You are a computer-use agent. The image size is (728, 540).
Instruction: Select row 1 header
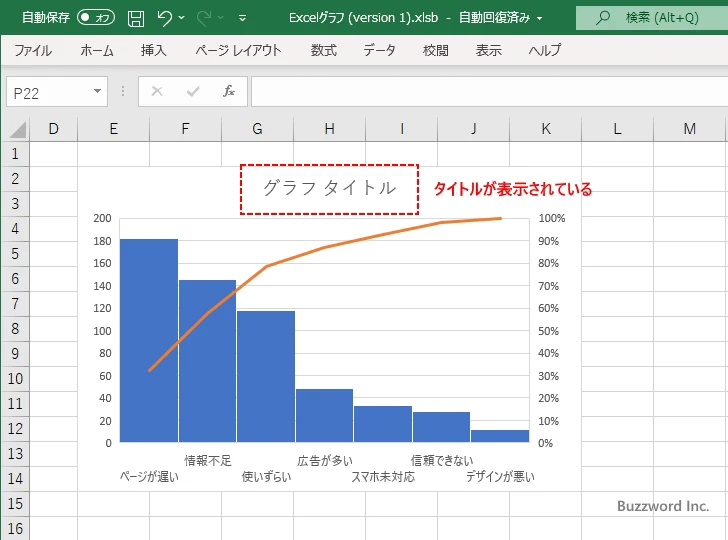click(x=15, y=154)
